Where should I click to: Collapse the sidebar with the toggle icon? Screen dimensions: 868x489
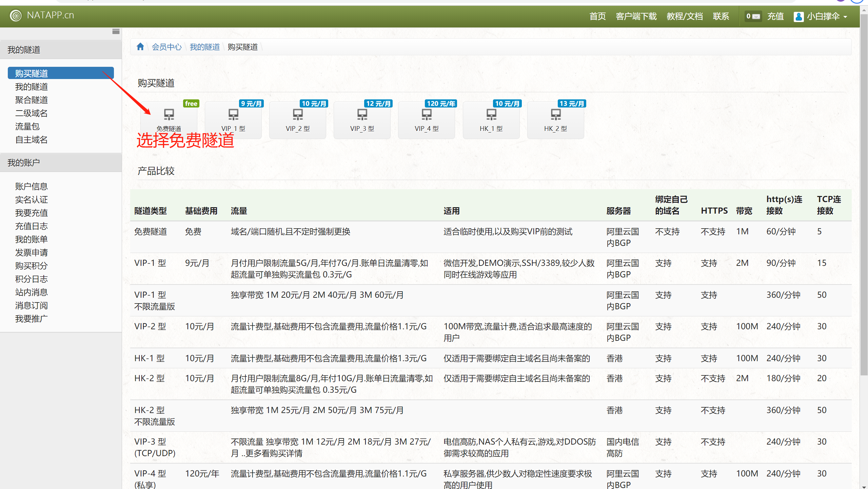[x=116, y=32]
